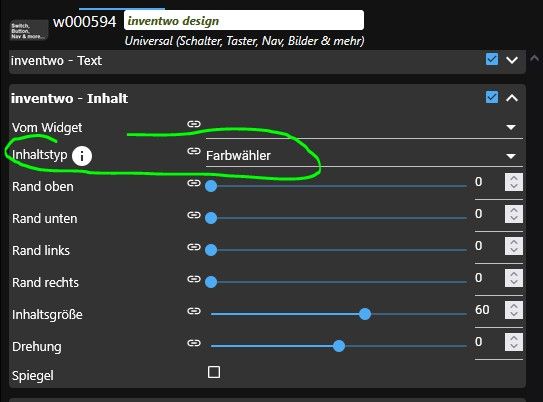The height and width of the screenshot is (402, 543).
Task: Click the Rand rechts value stepper
Action: tap(514, 278)
